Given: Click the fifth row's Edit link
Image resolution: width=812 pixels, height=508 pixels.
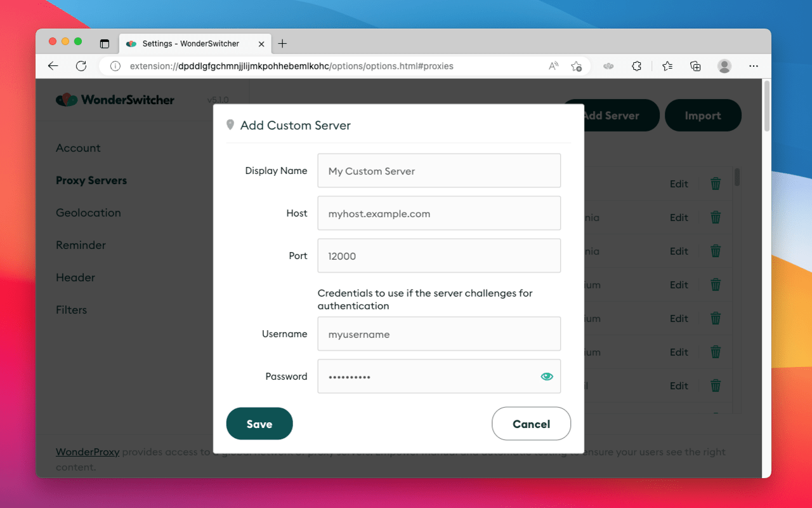Looking at the screenshot, I should coord(679,318).
